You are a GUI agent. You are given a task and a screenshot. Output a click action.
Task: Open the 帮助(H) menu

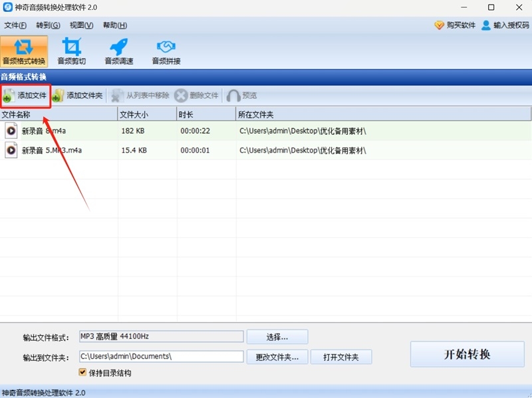click(x=115, y=25)
